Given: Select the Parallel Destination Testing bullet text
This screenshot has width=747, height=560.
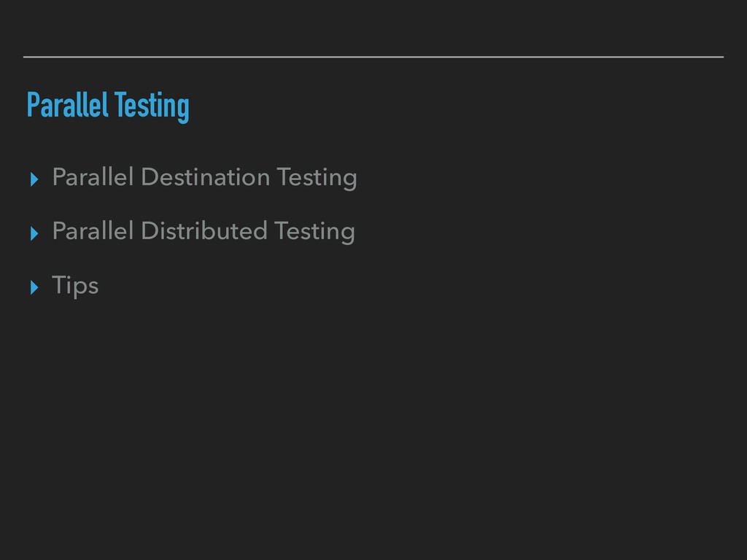Looking at the screenshot, I should (204, 178).
